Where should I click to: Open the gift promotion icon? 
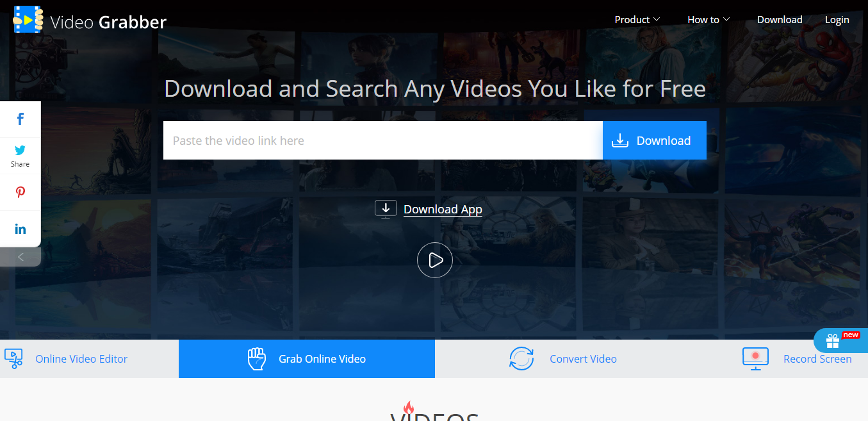coord(832,341)
